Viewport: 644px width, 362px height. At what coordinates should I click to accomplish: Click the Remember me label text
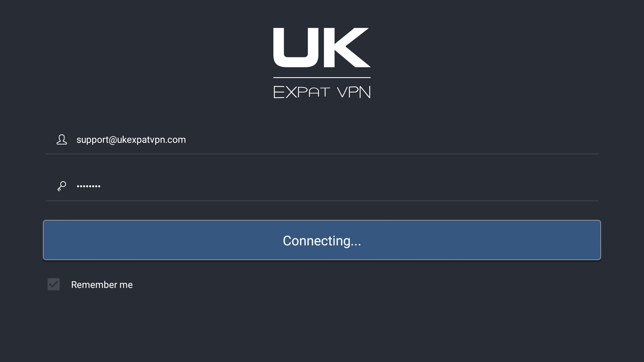(102, 285)
